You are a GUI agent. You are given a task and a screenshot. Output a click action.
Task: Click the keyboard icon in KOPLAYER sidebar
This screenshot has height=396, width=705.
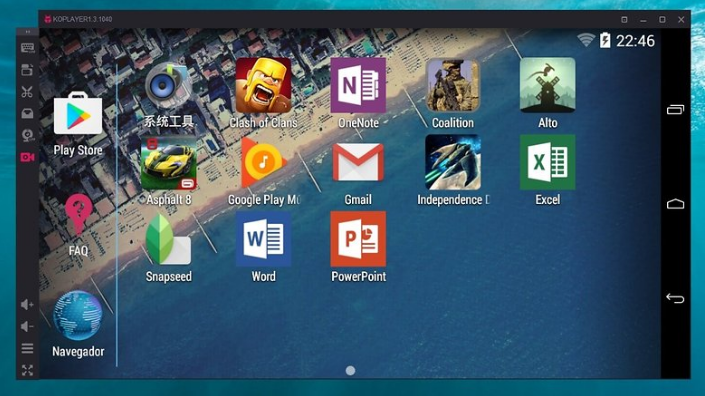click(27, 48)
